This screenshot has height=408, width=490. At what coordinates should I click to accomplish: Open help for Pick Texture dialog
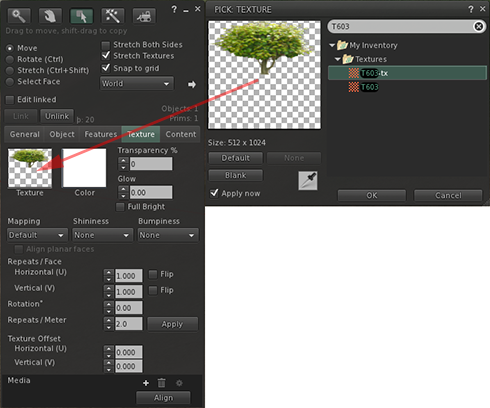pyautogui.click(x=471, y=9)
